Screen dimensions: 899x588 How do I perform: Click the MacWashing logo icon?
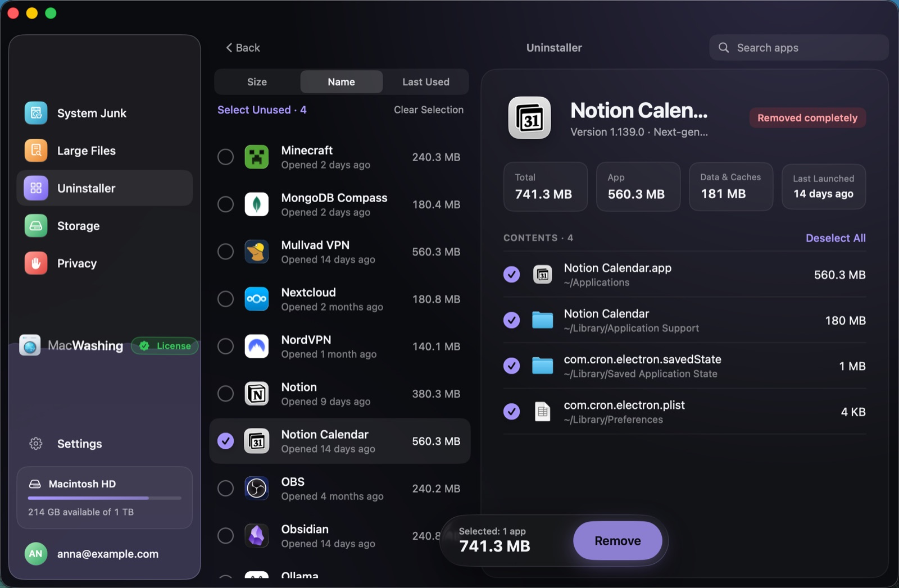[30, 345]
